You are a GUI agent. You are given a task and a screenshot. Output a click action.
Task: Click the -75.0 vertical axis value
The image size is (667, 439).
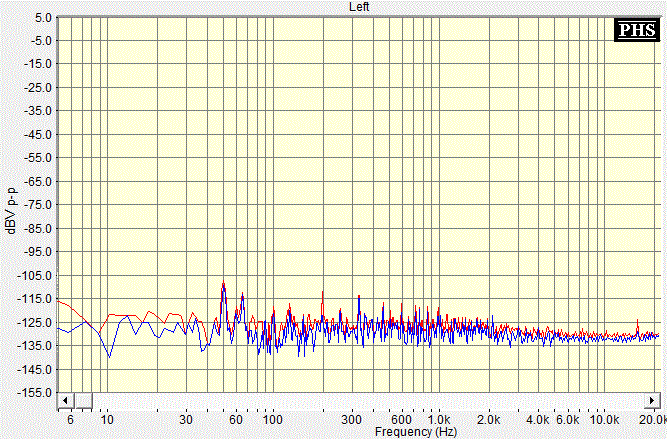37,205
